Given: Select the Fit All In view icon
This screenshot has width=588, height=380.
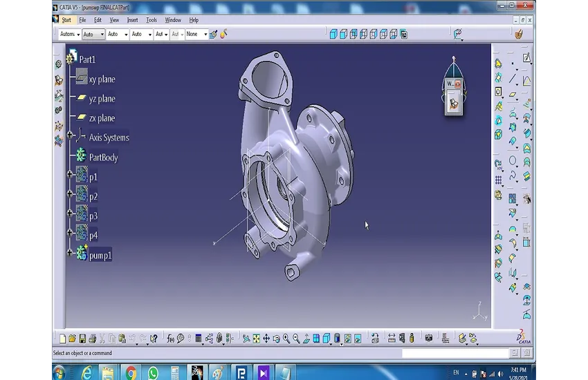Looking at the screenshot, I should click(x=256, y=339).
